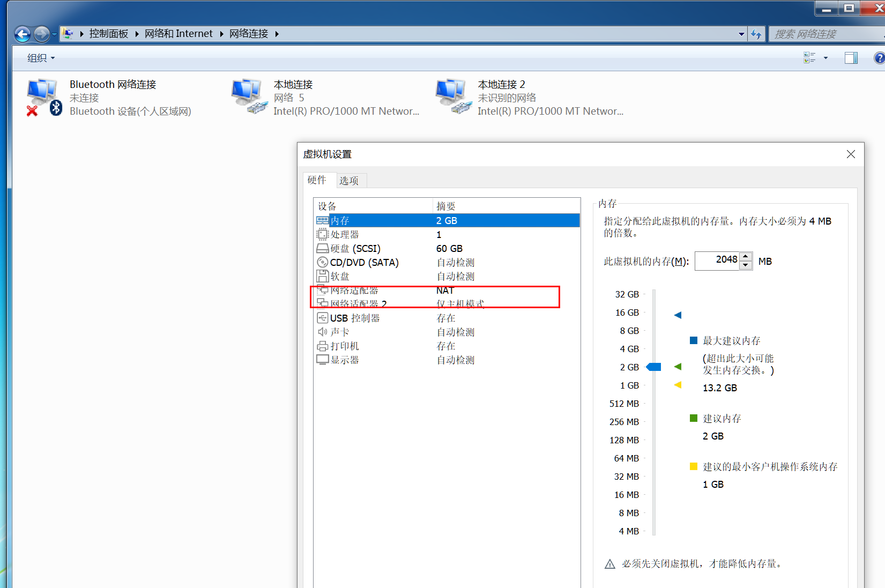885x588 pixels.
Task: Expand the arrow after 网络连接 breadcrumb
Action: click(277, 34)
